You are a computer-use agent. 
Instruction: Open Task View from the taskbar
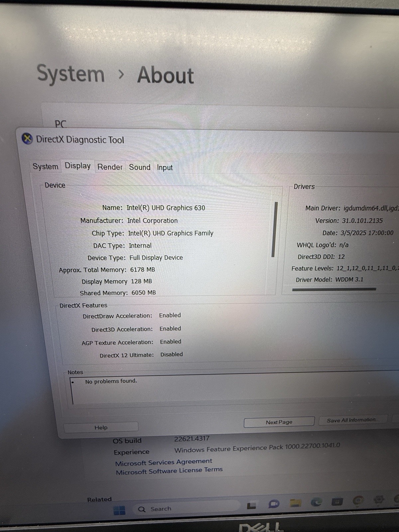[251, 505]
